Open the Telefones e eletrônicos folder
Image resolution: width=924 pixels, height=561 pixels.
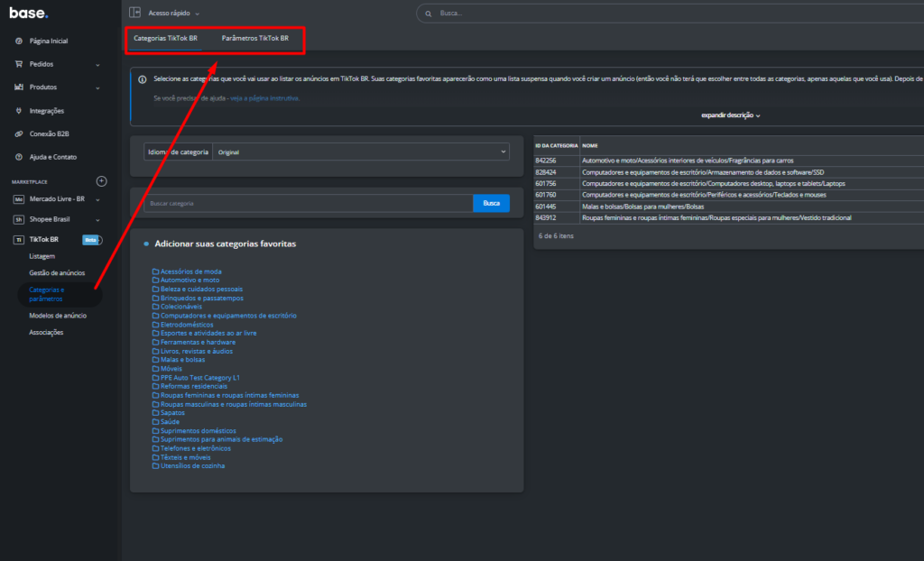[191, 448]
